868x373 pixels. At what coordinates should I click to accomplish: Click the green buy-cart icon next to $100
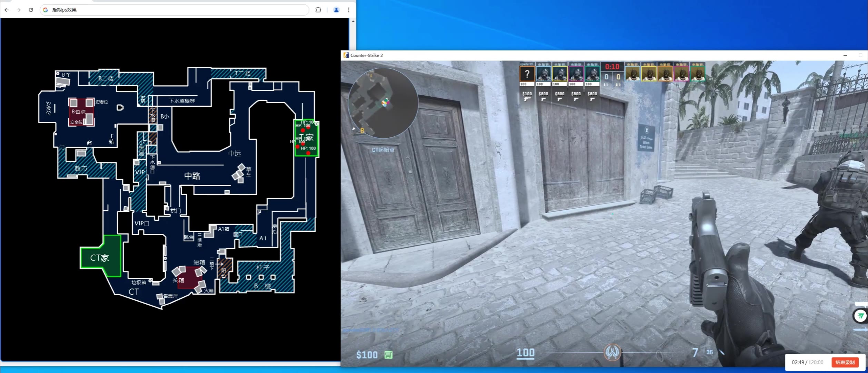point(388,355)
